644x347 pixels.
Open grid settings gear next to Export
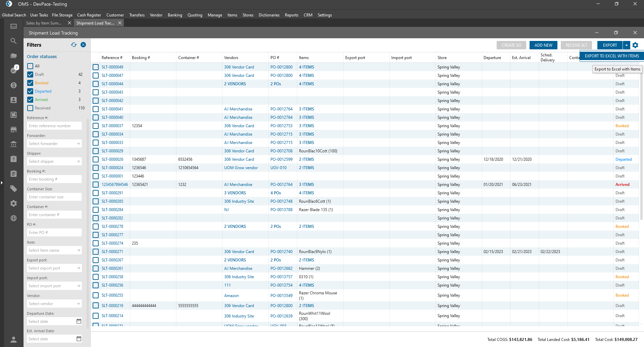point(635,45)
